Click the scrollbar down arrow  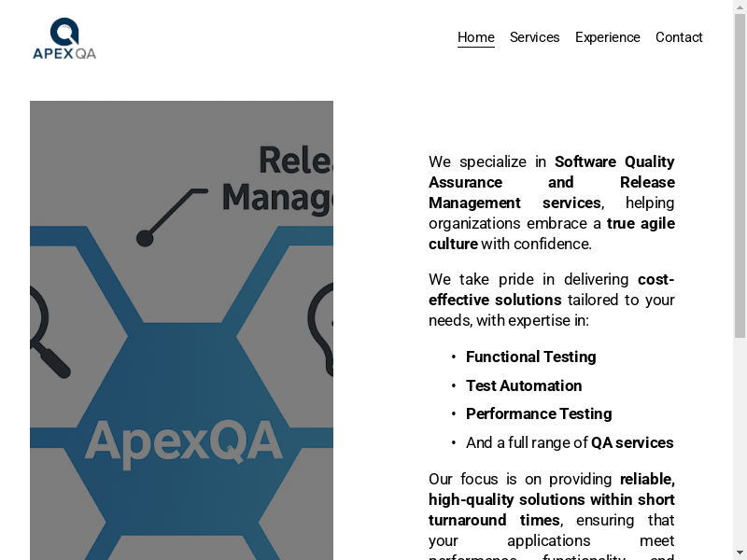[x=740, y=553]
